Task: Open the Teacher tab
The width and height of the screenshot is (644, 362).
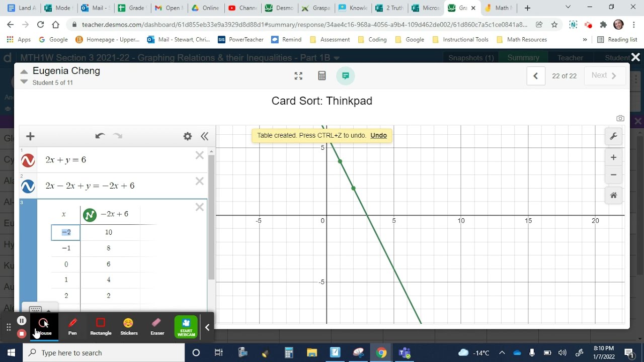Action: [x=570, y=58]
